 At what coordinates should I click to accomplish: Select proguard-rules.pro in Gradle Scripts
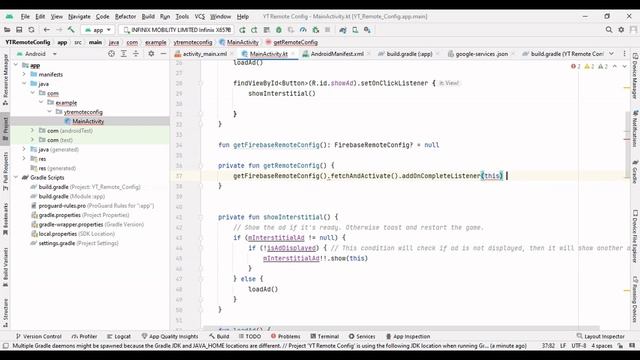62,206
